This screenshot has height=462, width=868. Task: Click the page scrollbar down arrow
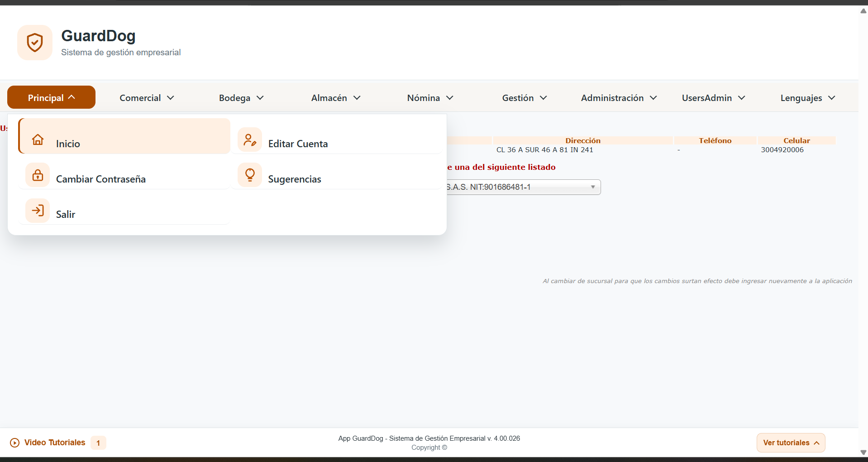(x=863, y=452)
